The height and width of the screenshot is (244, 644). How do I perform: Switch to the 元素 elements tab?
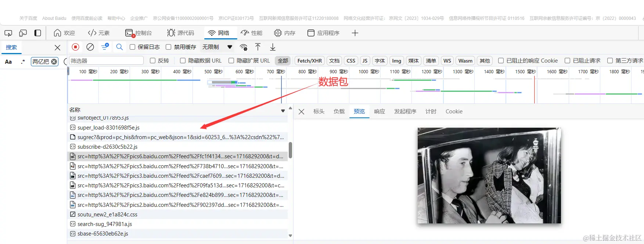pyautogui.click(x=99, y=33)
